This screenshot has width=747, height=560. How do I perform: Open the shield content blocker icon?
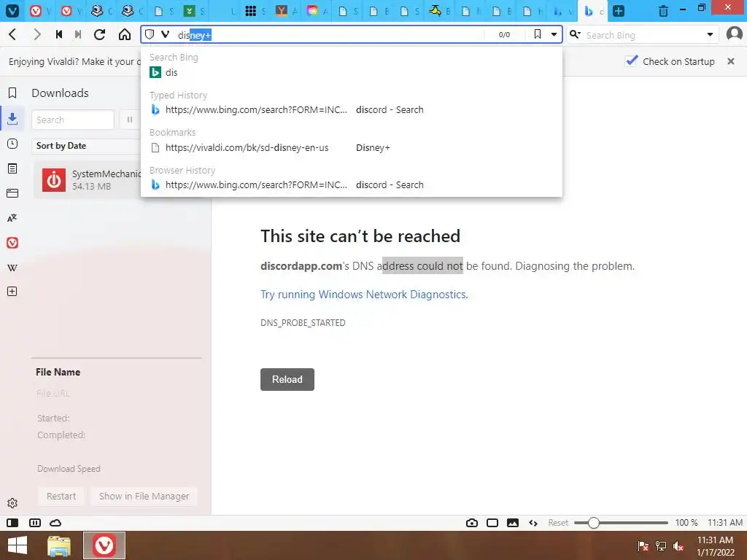coord(150,34)
